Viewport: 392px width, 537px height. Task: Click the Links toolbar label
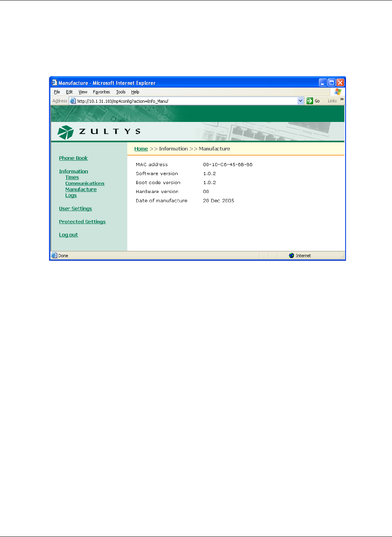click(x=332, y=101)
